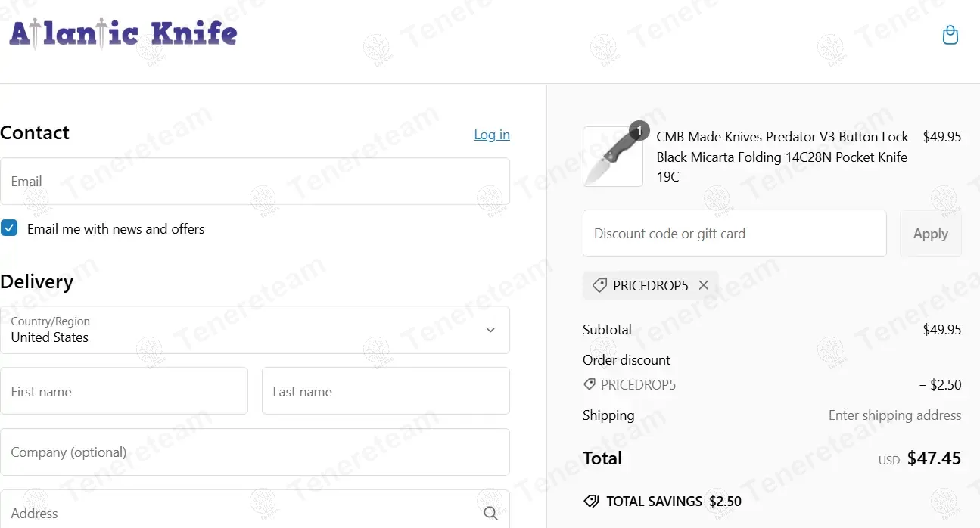This screenshot has width=980, height=528.
Task: Focus the Email input field
Action: (x=254, y=182)
